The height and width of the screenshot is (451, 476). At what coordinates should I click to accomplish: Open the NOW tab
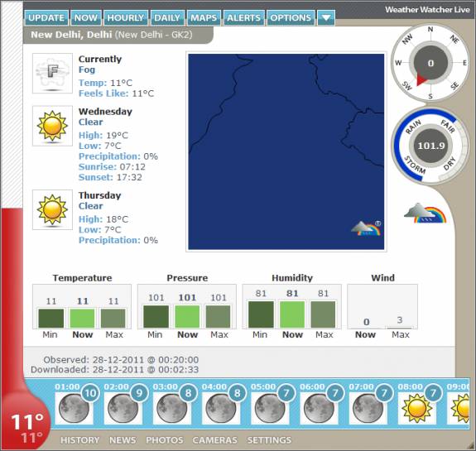86,18
